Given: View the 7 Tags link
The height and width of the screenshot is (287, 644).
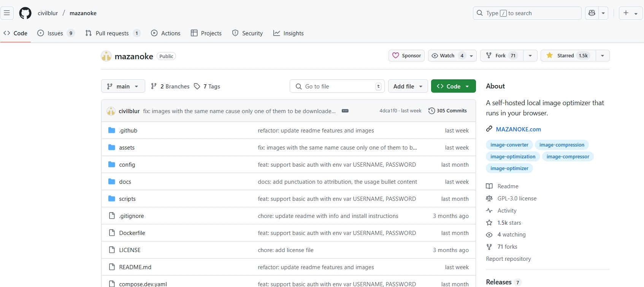Looking at the screenshot, I should 207,86.
